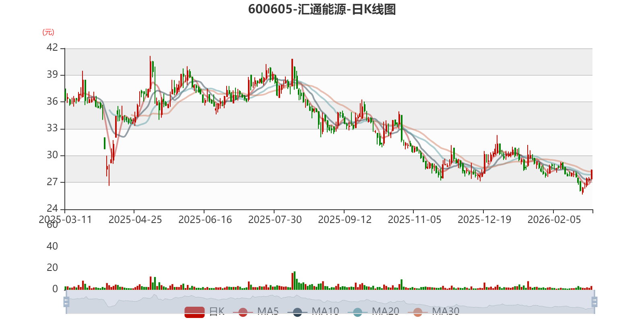Screen dimensions: 644x322
Task: Click the 36 price axis label
Action: pos(52,101)
